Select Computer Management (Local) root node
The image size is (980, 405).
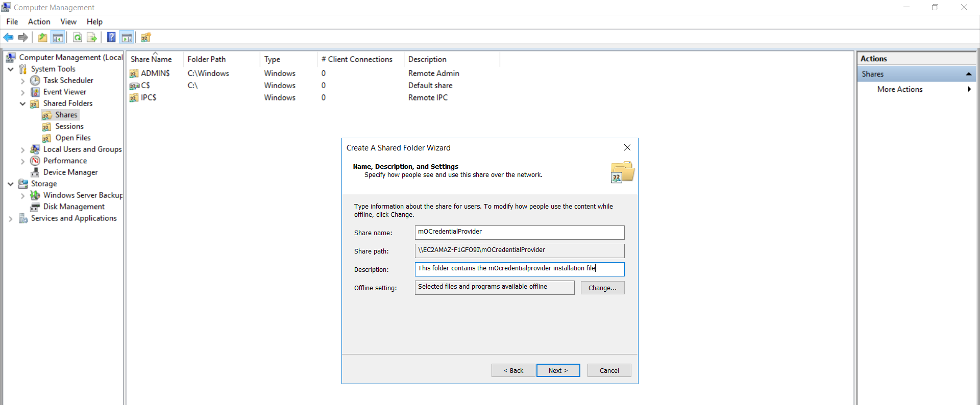[x=70, y=57]
